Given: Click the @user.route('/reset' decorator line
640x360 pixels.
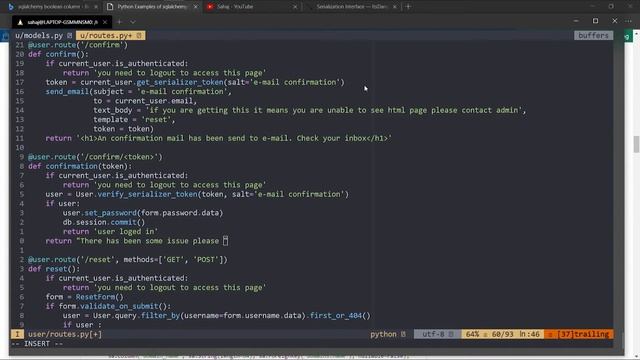Looking at the screenshot, I should point(128,260).
